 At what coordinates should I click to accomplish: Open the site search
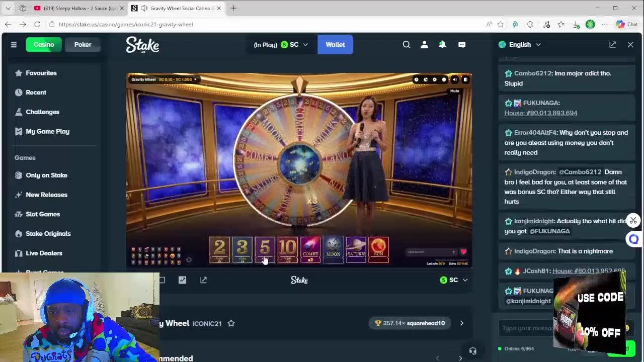pyautogui.click(x=407, y=45)
